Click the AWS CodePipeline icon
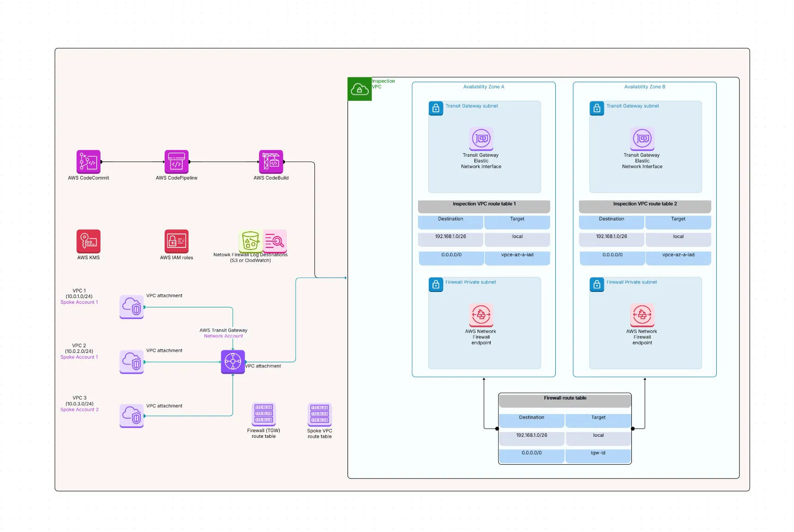The height and width of the screenshot is (532, 794). [176, 162]
